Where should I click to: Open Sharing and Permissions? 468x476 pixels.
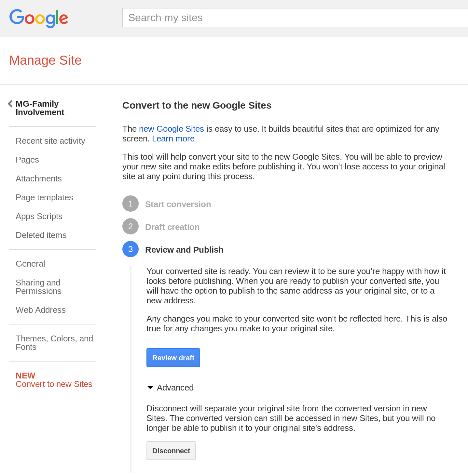coord(38,287)
